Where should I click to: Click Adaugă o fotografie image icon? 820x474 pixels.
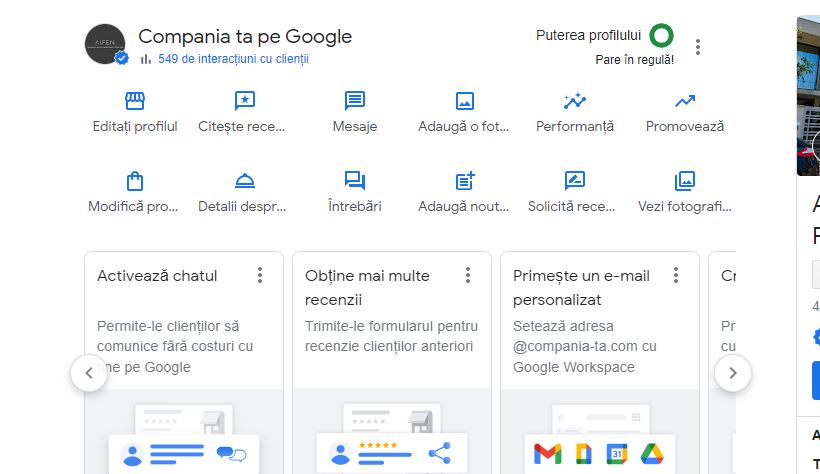pos(464,101)
